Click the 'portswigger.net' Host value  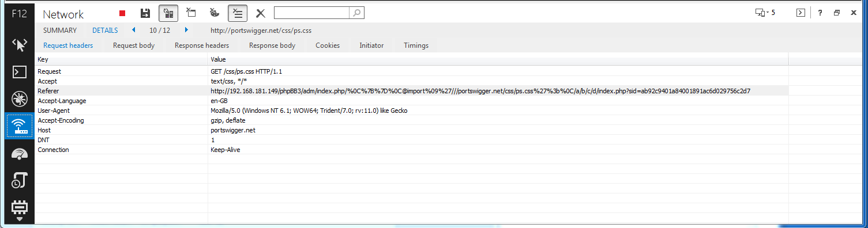(233, 130)
